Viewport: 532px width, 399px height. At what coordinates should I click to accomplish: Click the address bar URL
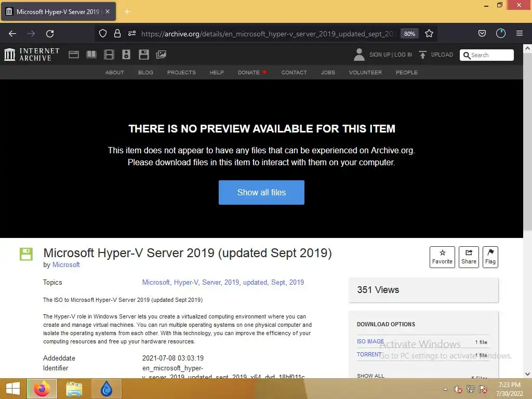[x=267, y=34]
